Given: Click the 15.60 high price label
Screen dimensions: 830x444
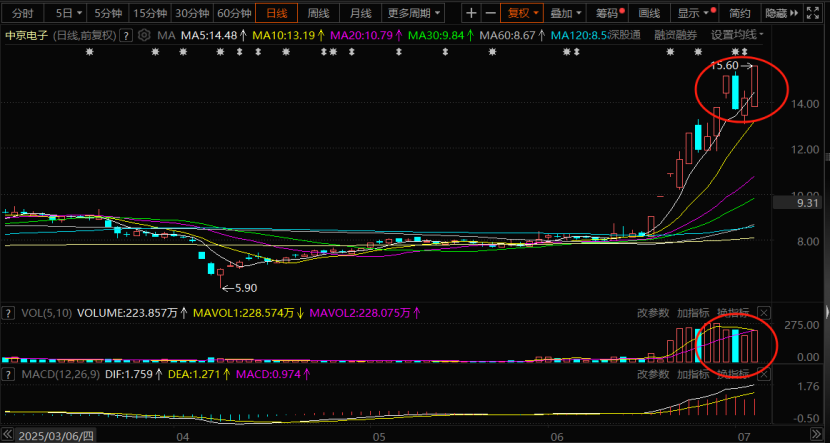Looking at the screenshot, I should (725, 66).
